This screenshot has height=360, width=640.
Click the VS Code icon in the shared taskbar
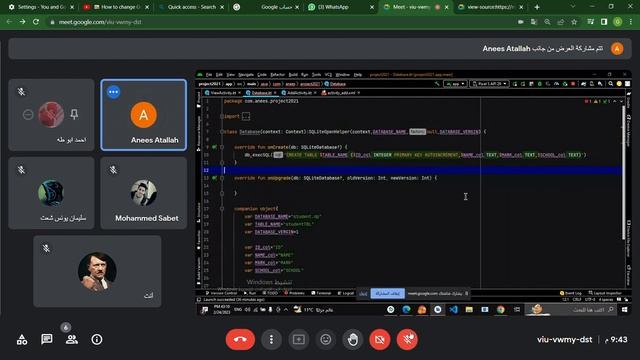click(453, 310)
